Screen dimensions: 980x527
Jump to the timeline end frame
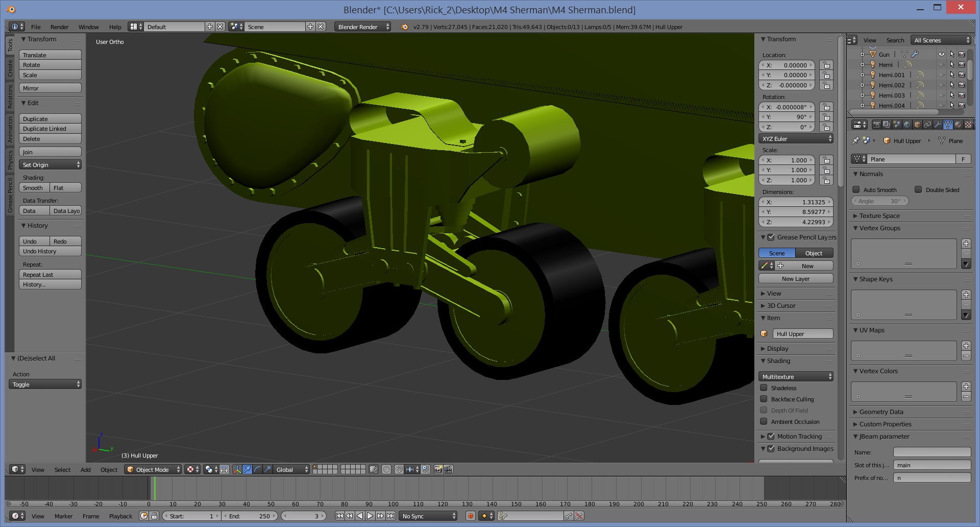[390, 516]
